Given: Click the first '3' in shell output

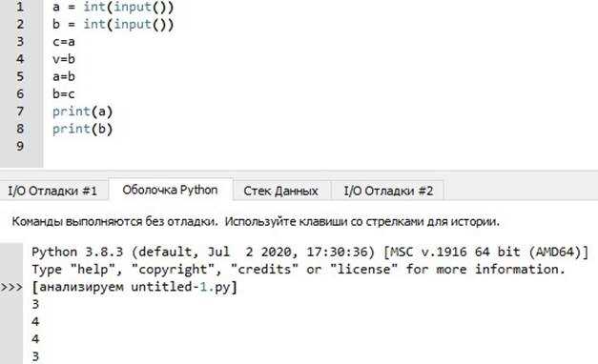Looking at the screenshot, I should pyautogui.click(x=35, y=304).
